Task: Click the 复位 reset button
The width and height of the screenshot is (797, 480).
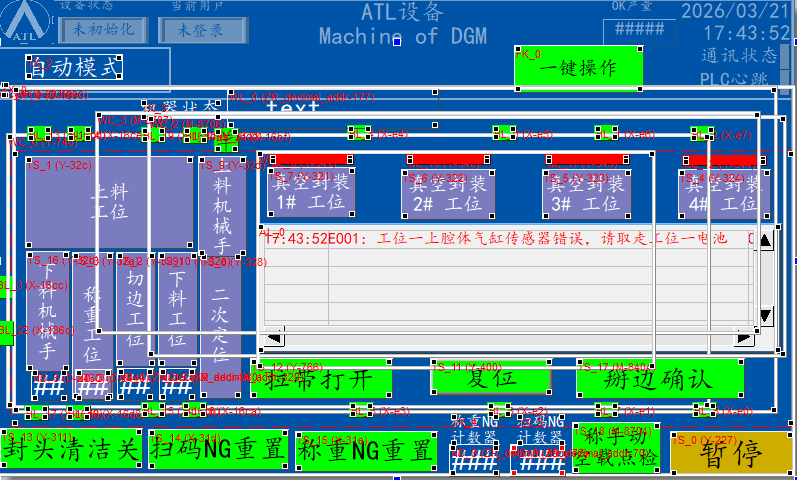Action: click(x=491, y=379)
